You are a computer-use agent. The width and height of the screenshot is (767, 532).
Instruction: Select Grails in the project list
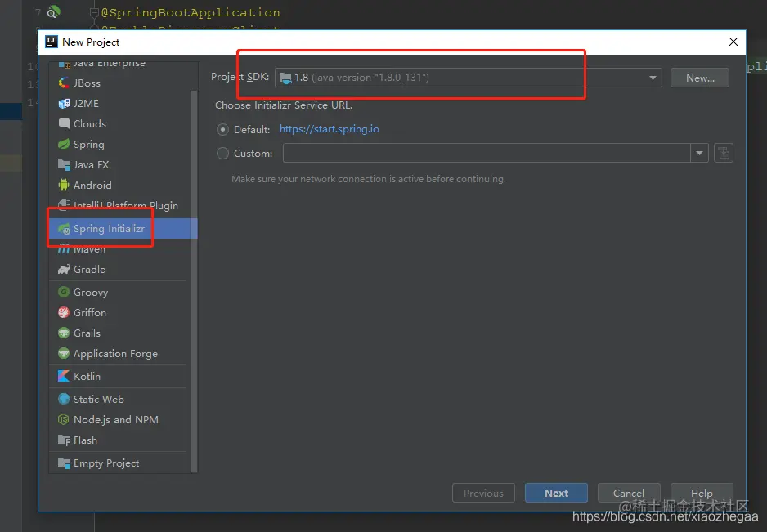coord(87,333)
